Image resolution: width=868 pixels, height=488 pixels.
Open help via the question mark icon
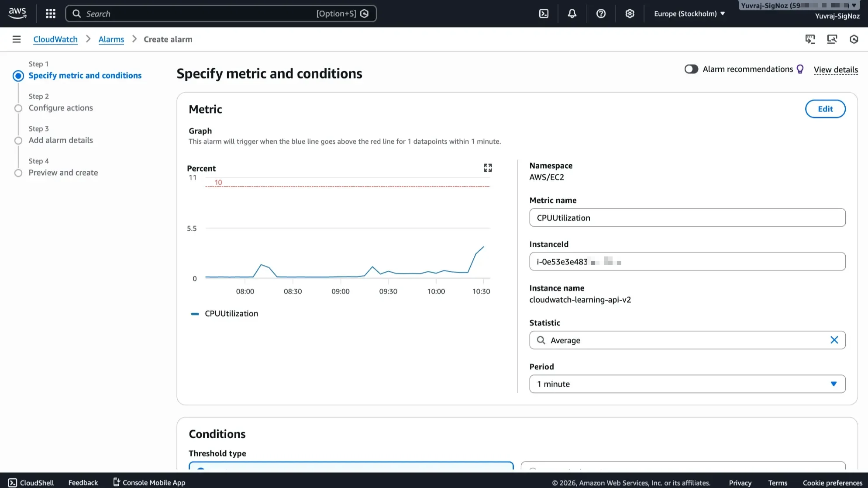click(600, 14)
